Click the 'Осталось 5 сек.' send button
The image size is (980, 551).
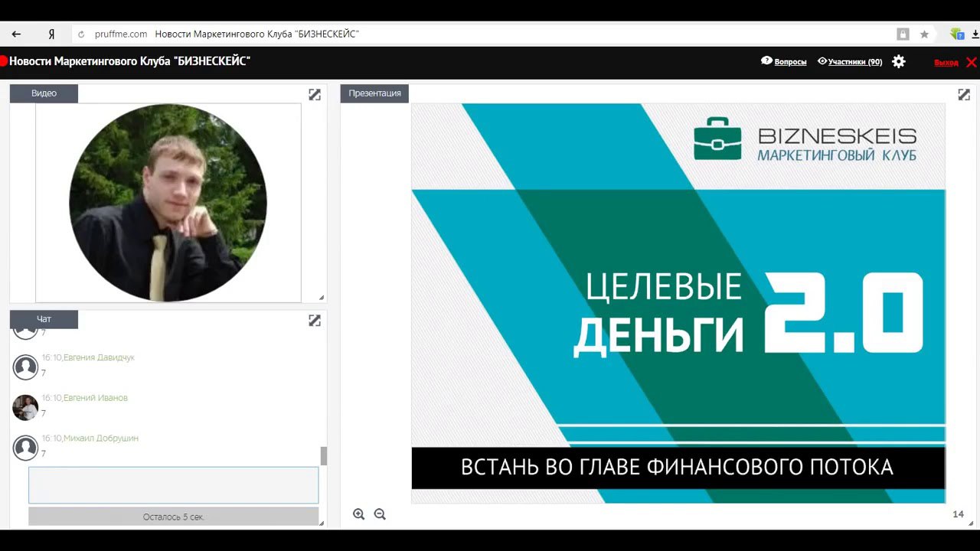pyautogui.click(x=174, y=517)
